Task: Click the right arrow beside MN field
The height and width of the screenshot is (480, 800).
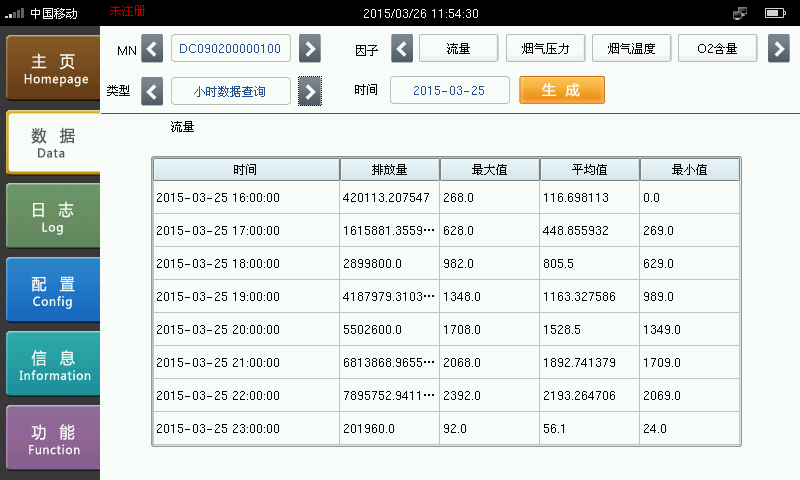Action: 310,48
